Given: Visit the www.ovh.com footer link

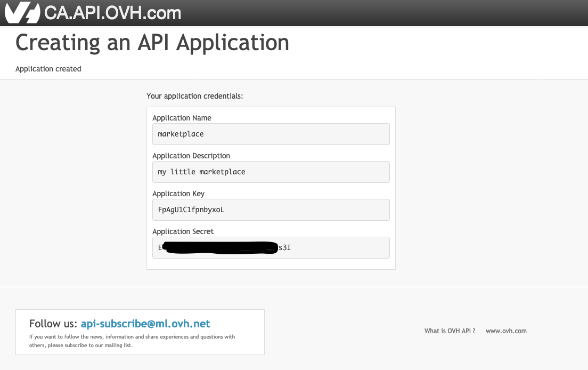Looking at the screenshot, I should click(506, 331).
